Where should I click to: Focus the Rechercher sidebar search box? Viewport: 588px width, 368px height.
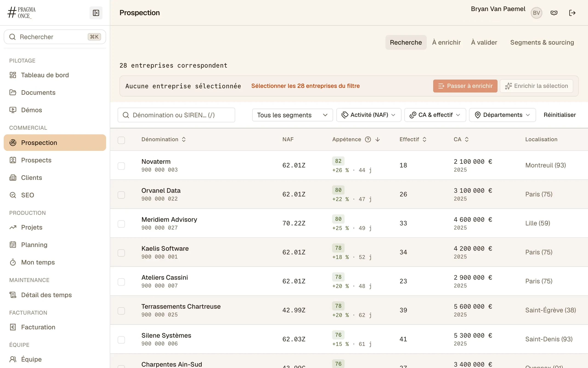[x=55, y=37]
